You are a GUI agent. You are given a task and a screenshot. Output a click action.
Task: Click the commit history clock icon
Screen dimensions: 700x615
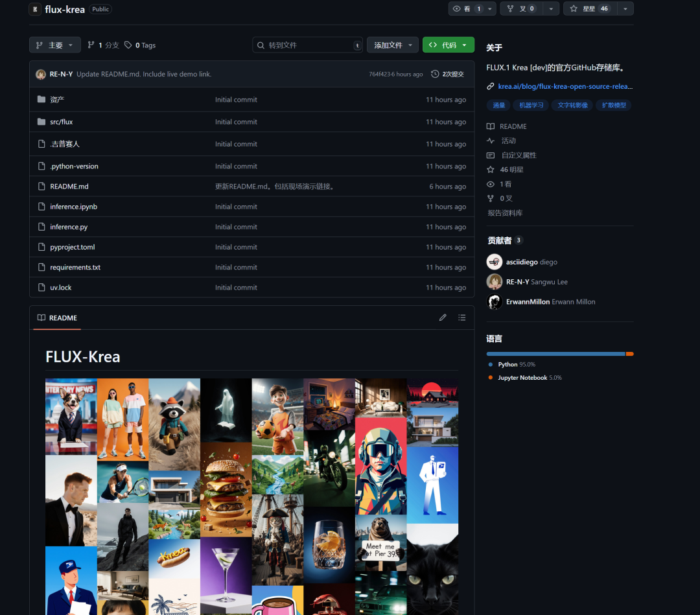[435, 74]
